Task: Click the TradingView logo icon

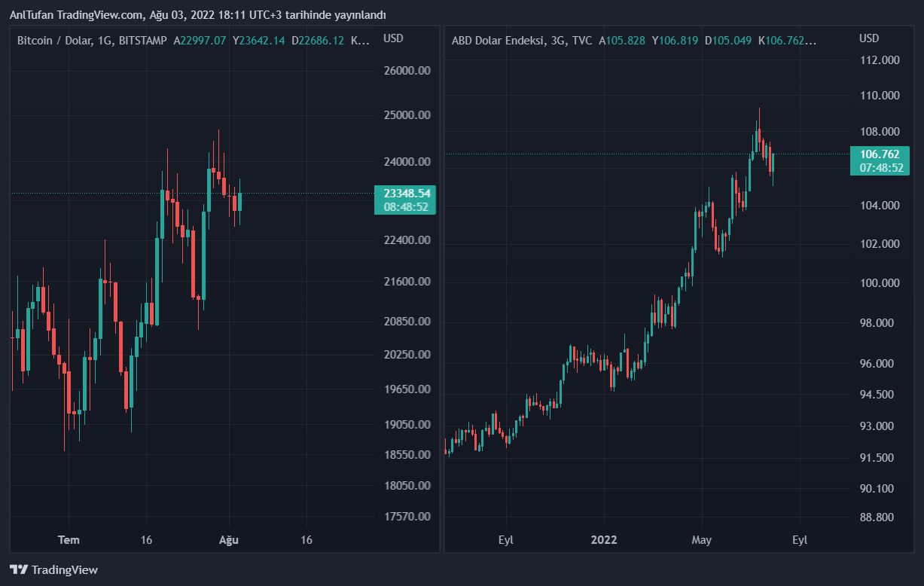Action: (19, 570)
